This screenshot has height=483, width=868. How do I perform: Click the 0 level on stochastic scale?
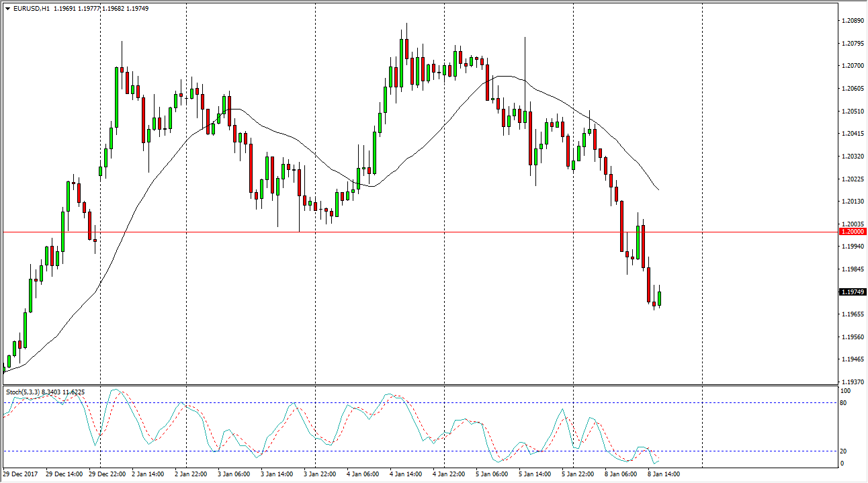click(843, 464)
